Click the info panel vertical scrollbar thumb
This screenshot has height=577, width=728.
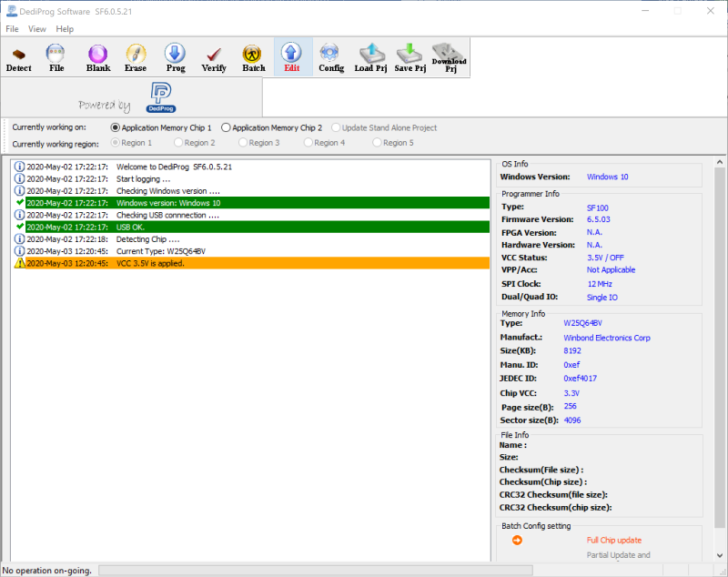719,348
